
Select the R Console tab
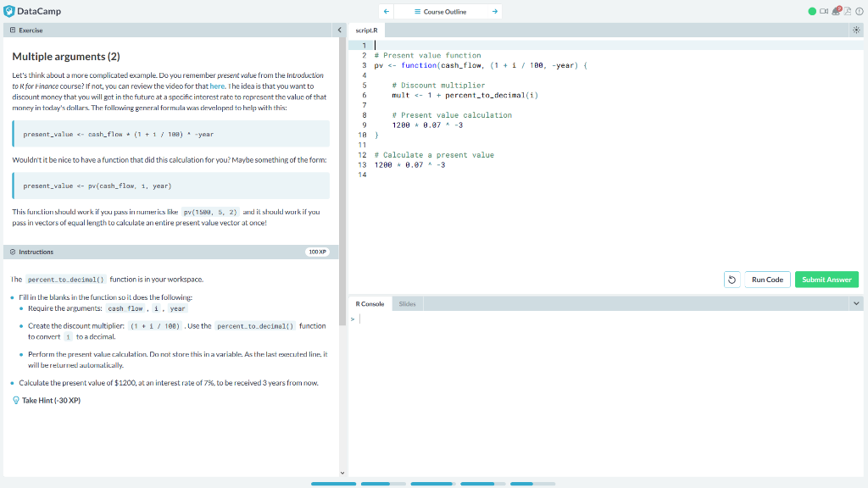point(368,303)
